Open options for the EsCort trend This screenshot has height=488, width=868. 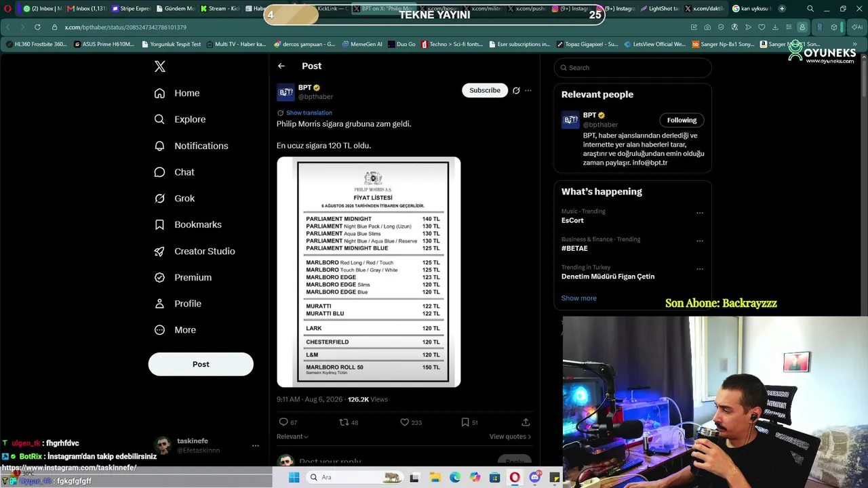[700, 213]
